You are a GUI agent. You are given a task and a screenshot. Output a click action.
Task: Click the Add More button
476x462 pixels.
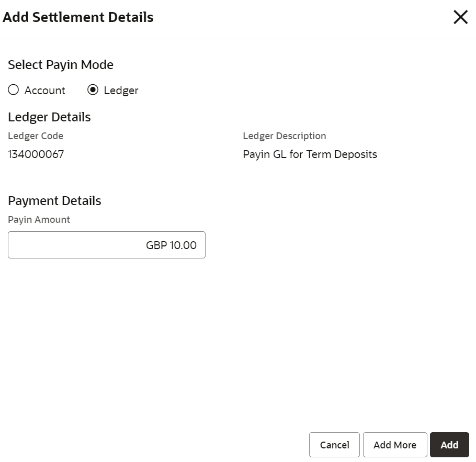[395, 445]
